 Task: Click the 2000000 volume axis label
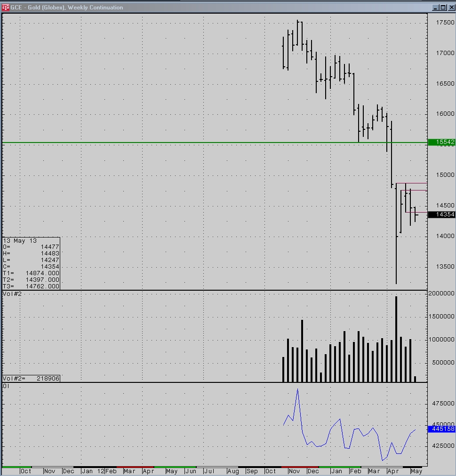[441, 293]
